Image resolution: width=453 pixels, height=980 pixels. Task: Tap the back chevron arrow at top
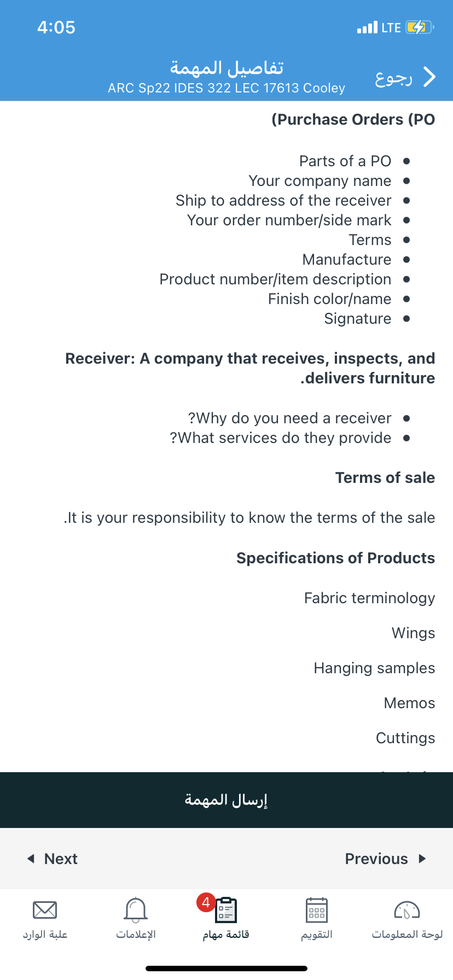coord(430,77)
